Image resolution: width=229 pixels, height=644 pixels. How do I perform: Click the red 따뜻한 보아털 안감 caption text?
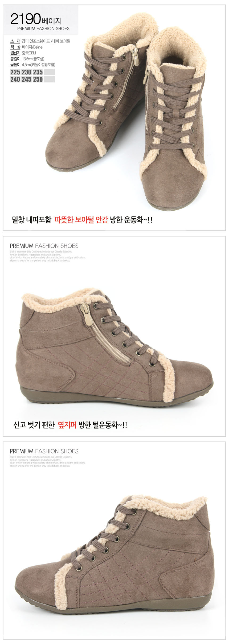click(81, 220)
